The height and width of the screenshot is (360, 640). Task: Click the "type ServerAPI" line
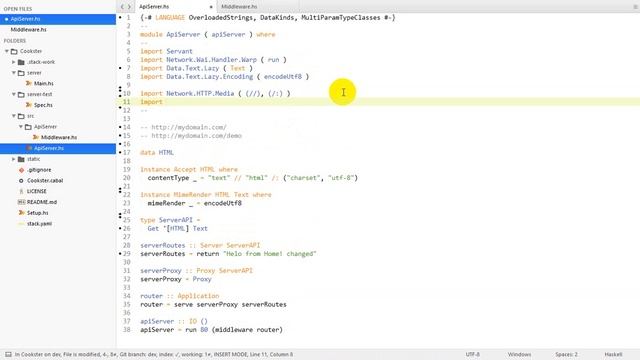[170, 220]
